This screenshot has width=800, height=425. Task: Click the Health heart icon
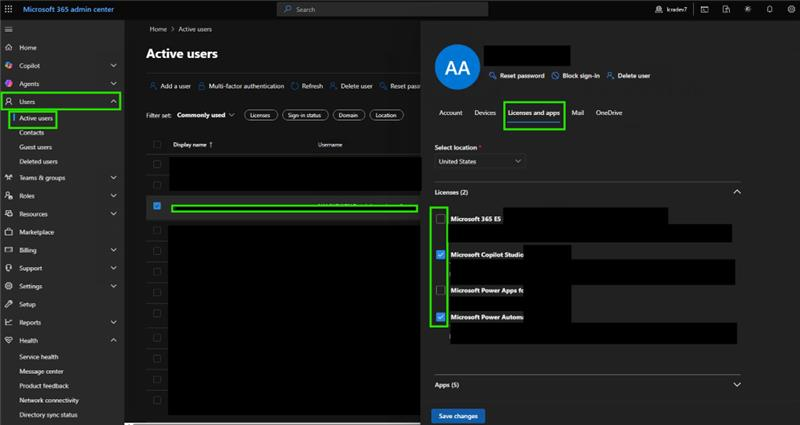pyautogui.click(x=9, y=340)
